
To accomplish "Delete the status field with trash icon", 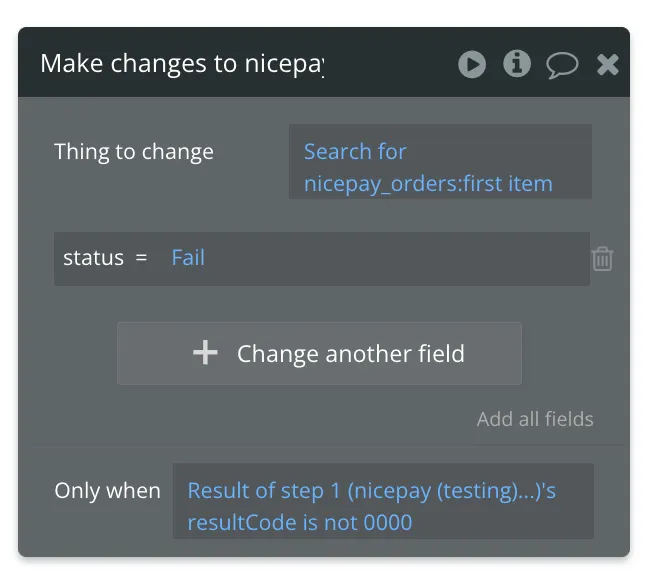I will click(602, 259).
